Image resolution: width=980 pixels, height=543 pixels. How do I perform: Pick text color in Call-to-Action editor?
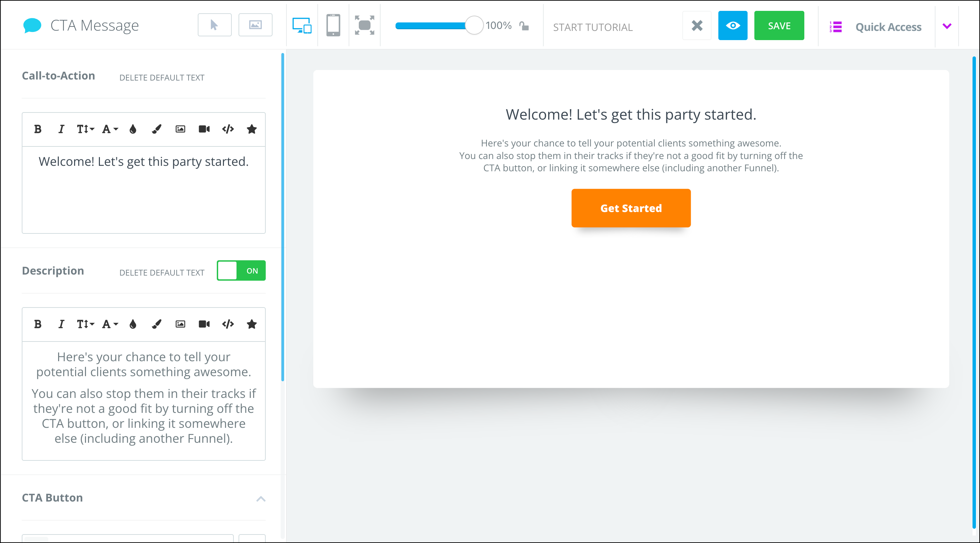[133, 129]
